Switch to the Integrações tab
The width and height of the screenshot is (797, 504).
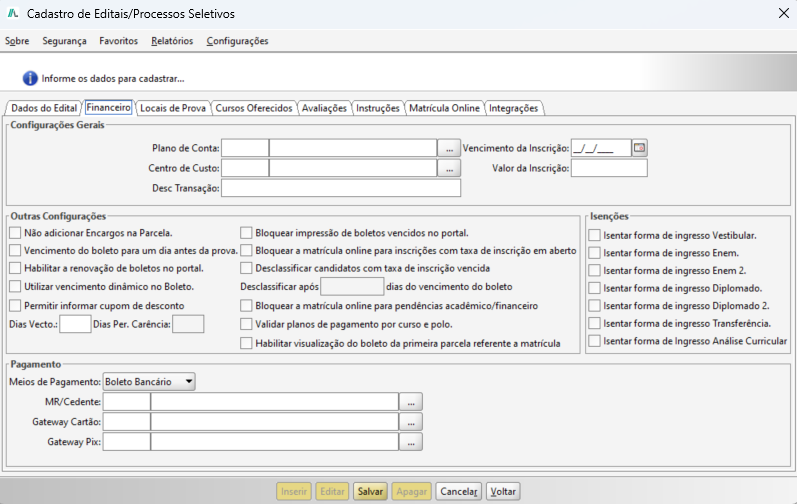click(x=513, y=108)
